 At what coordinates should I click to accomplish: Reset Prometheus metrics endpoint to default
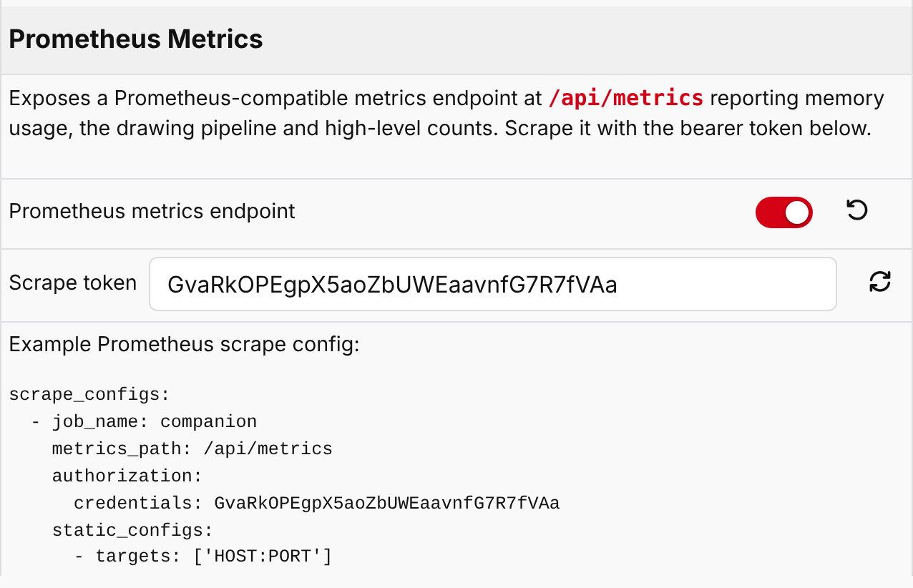856,210
